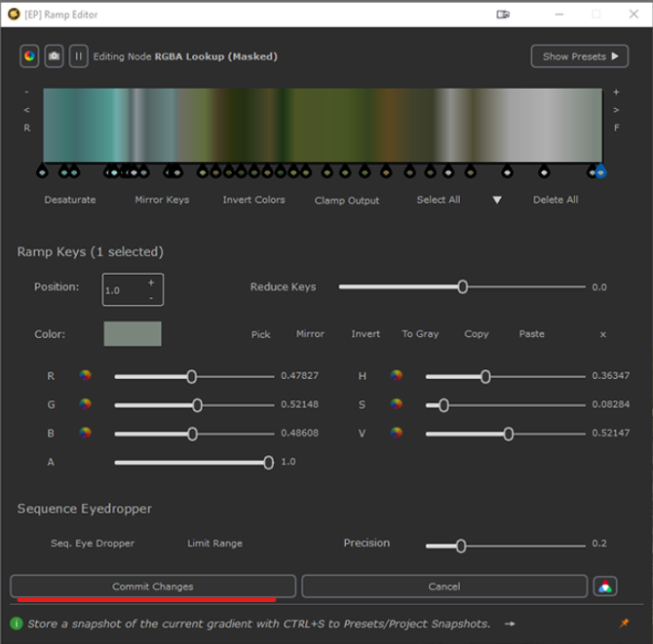Click the color wheel icon next to R
653x644 pixels.
(86, 375)
